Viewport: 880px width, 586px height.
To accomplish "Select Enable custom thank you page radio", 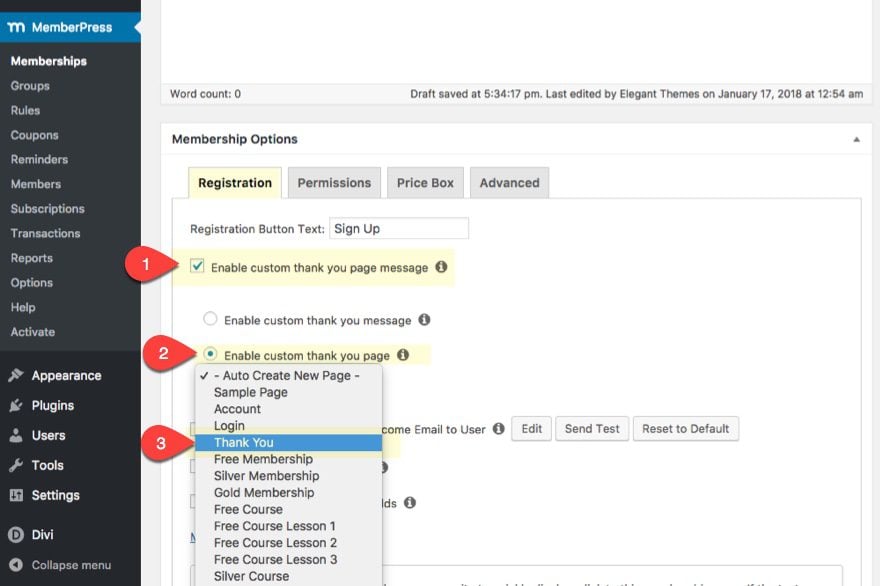I will (x=210, y=354).
